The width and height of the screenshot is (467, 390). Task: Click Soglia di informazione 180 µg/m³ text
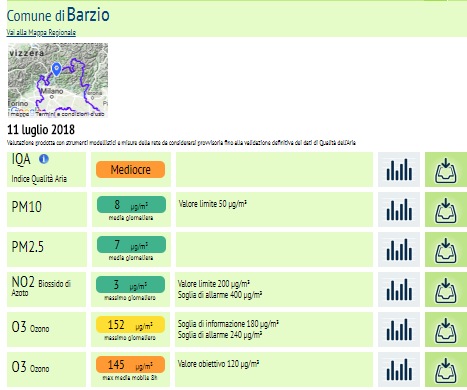[228, 324]
